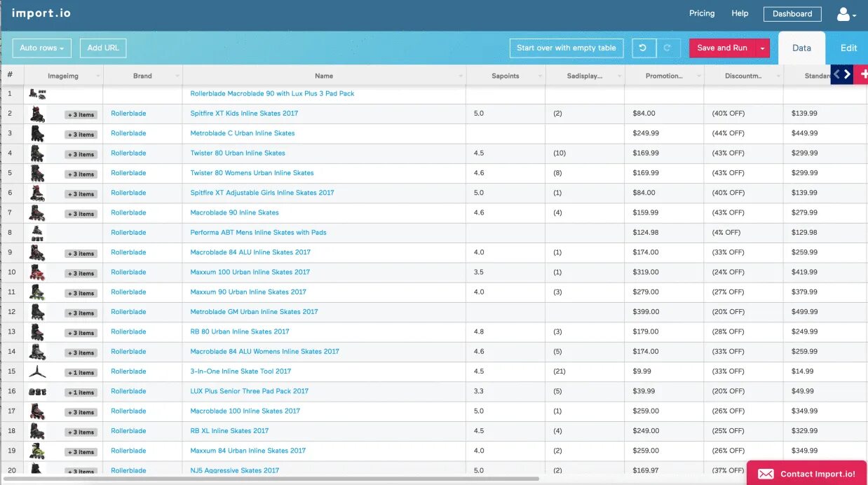The image size is (868, 485).
Task: Expand +3 items badge in row 4
Action: (81, 154)
